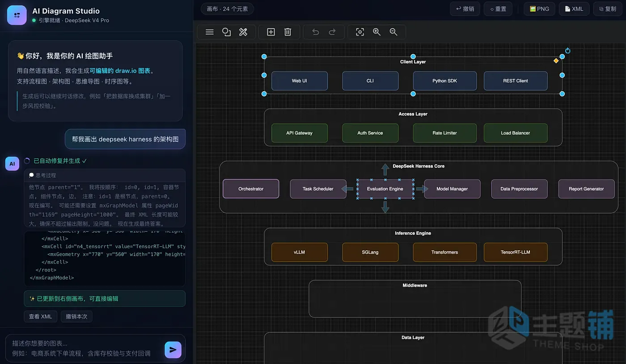This screenshot has width=626, height=364.
Task: Select the Model Manager node
Action: point(452,189)
